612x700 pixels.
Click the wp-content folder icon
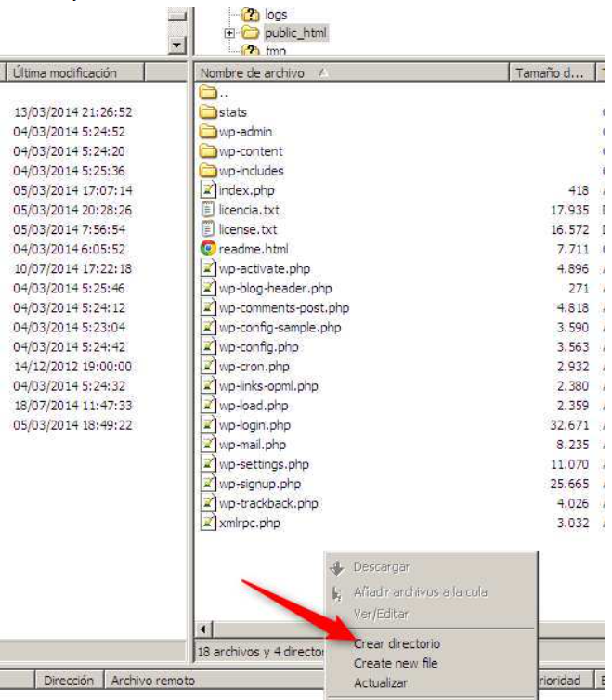[x=209, y=151]
